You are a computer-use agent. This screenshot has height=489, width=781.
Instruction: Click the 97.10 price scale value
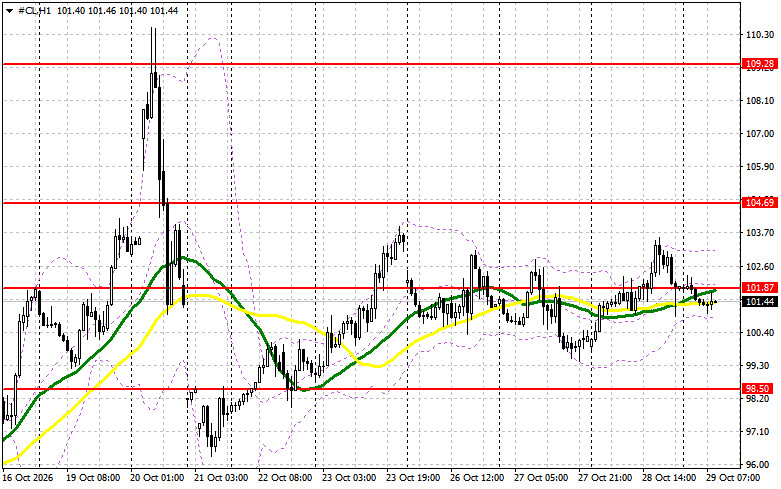tap(758, 431)
